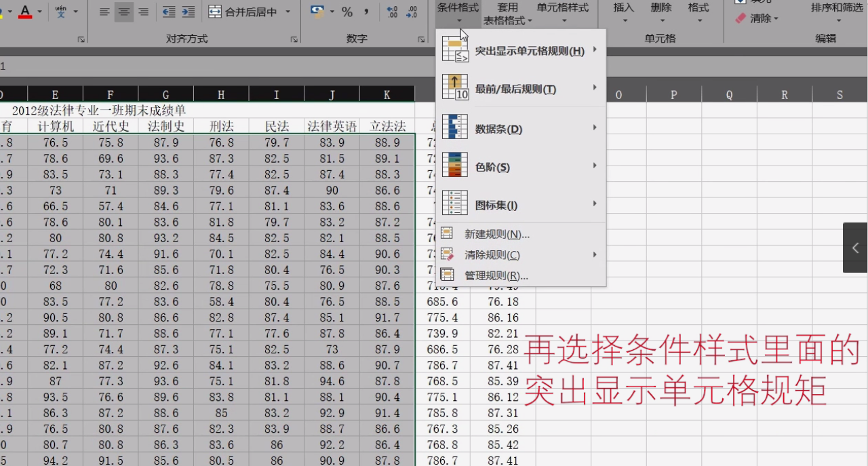Screen dimensions: 868x466
Task: Expand the 色阶 submenu arrow
Action: (x=595, y=166)
